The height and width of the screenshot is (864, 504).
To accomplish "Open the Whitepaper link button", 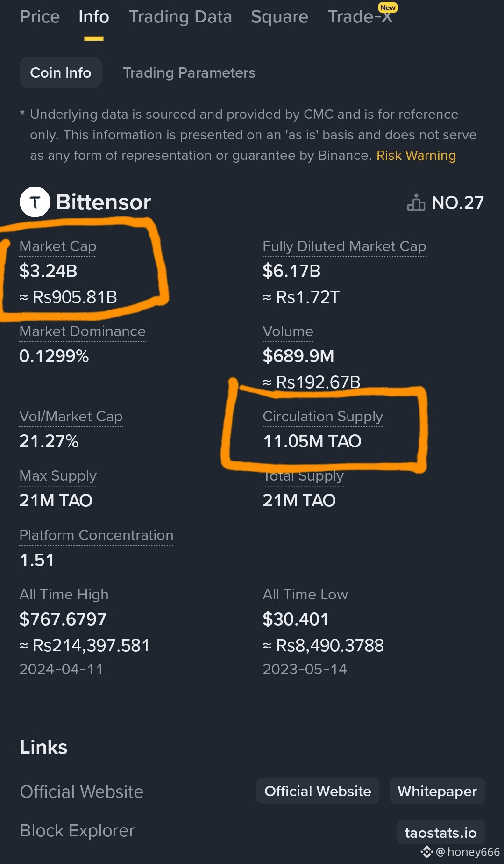I will coord(437,791).
